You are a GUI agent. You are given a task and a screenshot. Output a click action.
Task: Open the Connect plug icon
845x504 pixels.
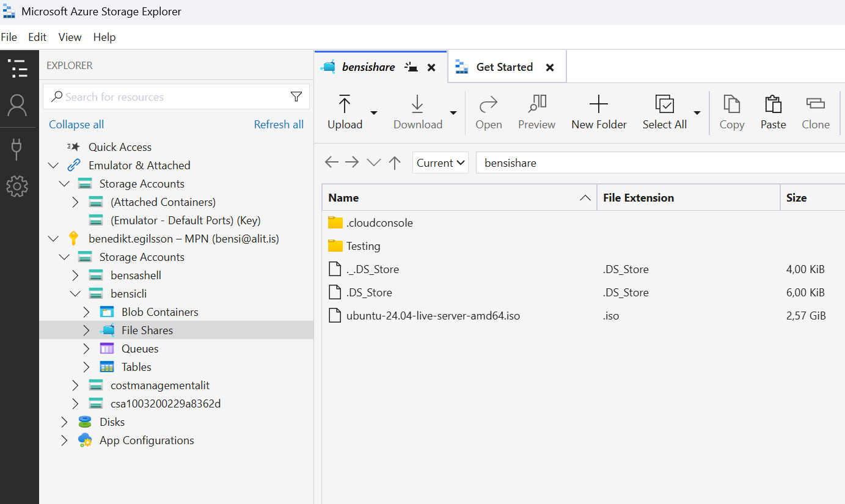[17, 148]
